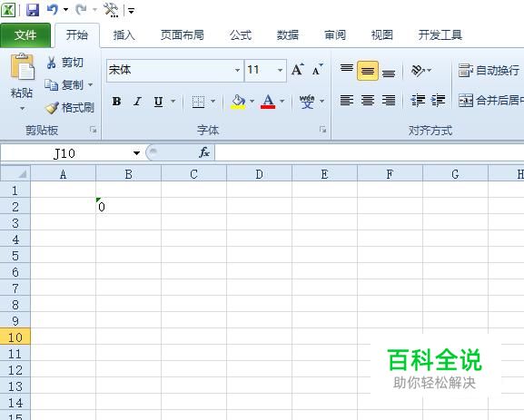Switch to the 审阅 review tab
Screen dimensions: 524x420
335,35
